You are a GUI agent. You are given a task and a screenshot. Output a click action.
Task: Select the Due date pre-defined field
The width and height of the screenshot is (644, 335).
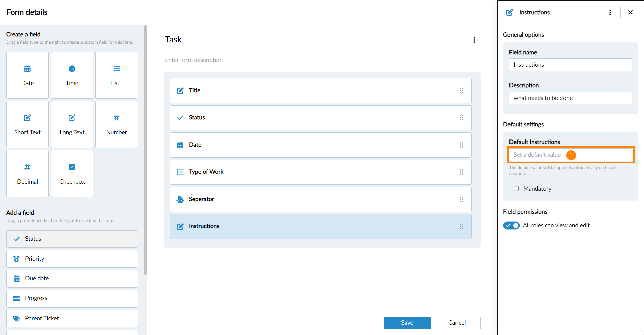tap(72, 278)
